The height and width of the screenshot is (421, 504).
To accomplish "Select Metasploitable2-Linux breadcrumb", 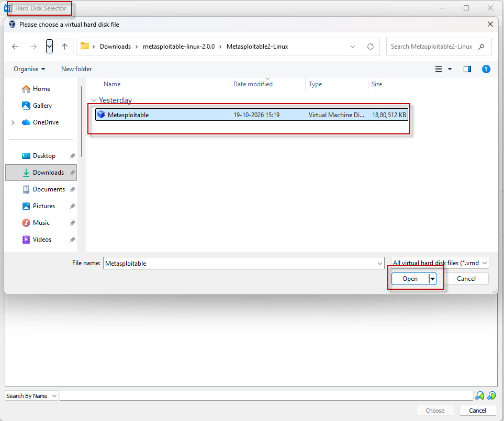I will [x=257, y=47].
